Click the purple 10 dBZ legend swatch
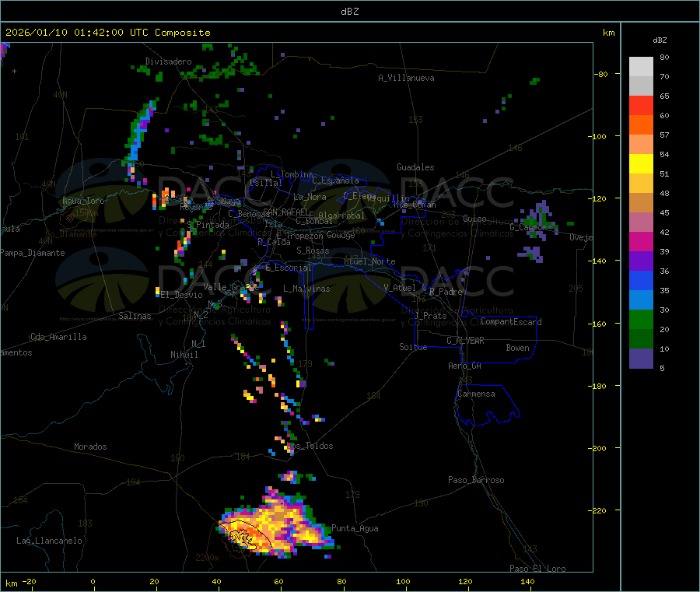Image resolution: width=700 pixels, height=592 pixels. (x=641, y=359)
